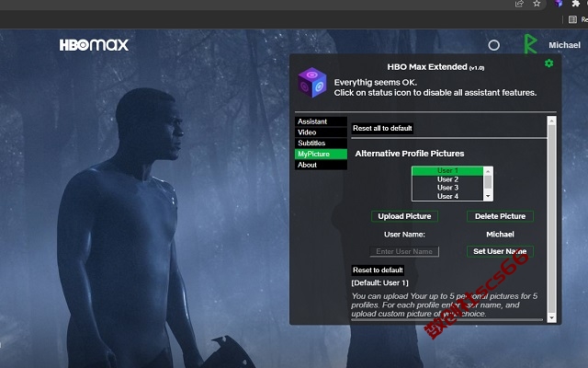Select User 4 in the list

click(447, 196)
